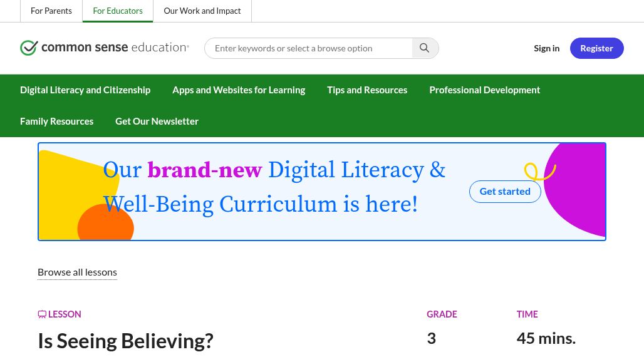Go to Family Resources

(x=56, y=122)
